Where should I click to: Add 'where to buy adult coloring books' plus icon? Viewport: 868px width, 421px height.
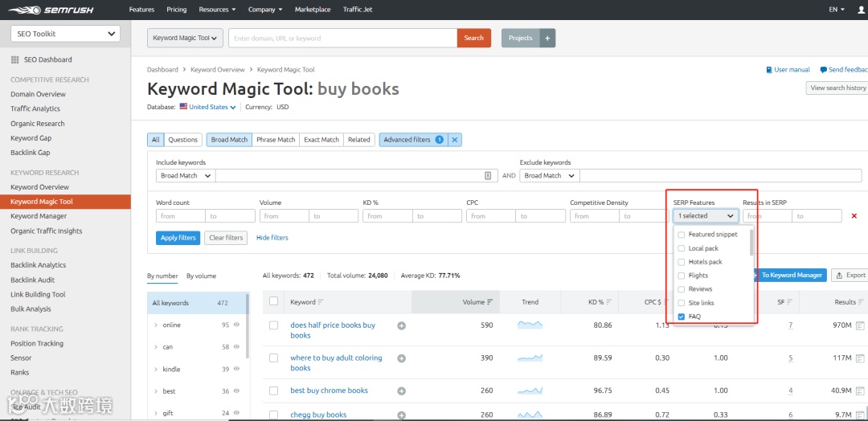(x=401, y=358)
